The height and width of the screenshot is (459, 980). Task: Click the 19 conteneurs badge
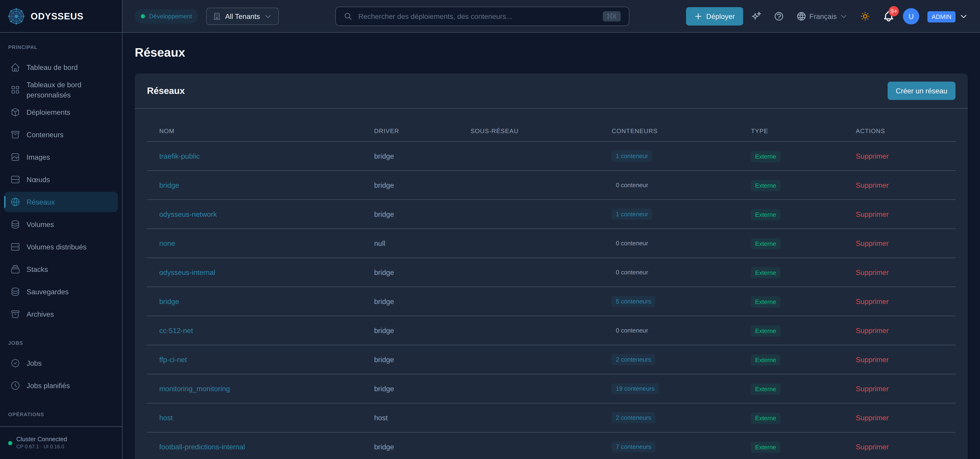click(635, 389)
